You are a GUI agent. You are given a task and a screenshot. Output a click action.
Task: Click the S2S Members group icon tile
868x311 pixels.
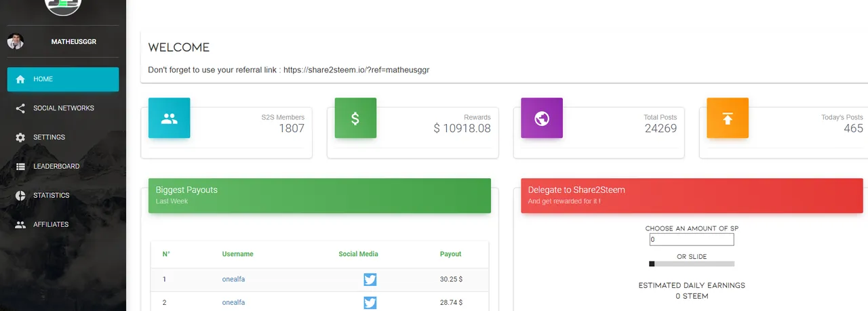point(169,119)
